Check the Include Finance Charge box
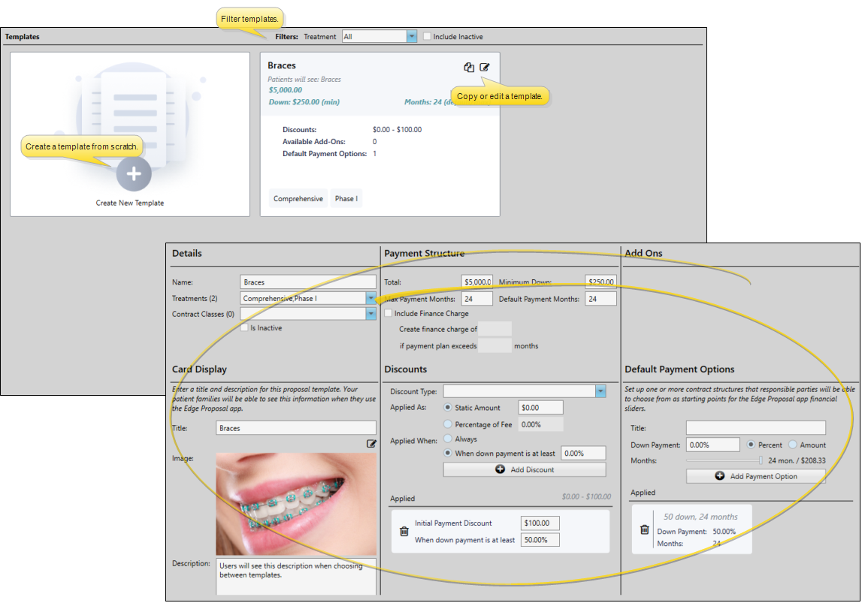 tap(389, 313)
